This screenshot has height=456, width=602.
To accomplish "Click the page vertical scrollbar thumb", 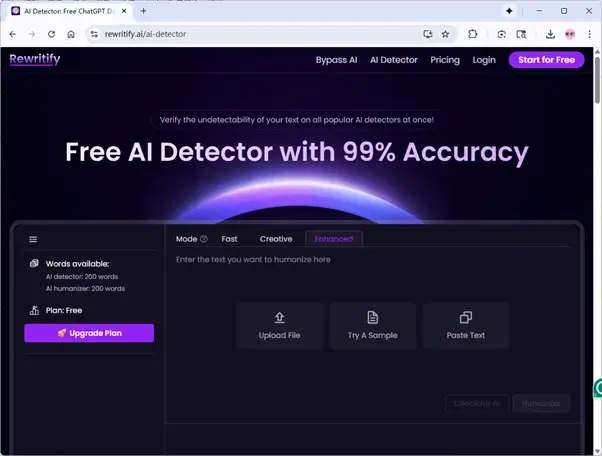I will [597, 79].
